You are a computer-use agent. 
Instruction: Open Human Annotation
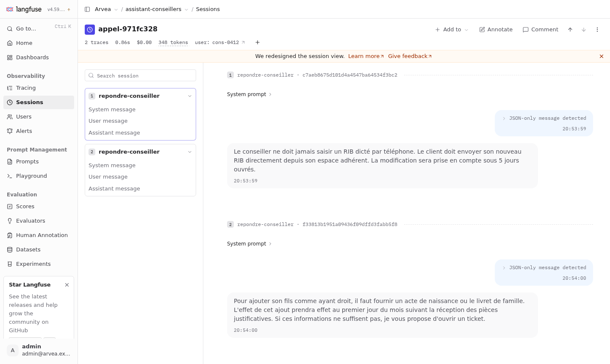pos(39,235)
